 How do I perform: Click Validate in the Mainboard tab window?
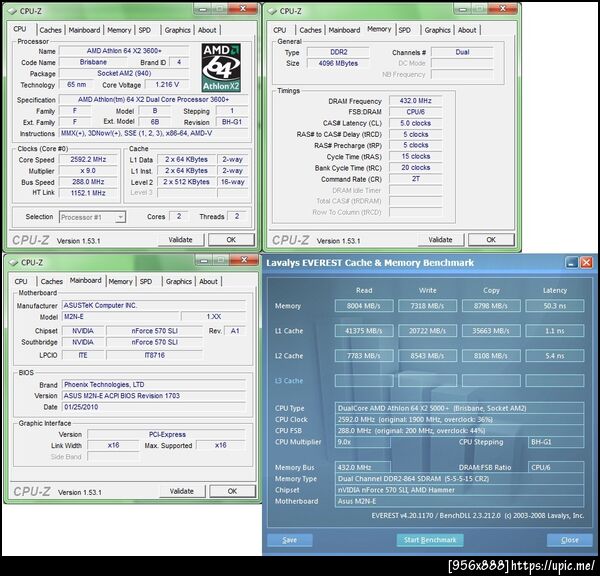pos(182,491)
